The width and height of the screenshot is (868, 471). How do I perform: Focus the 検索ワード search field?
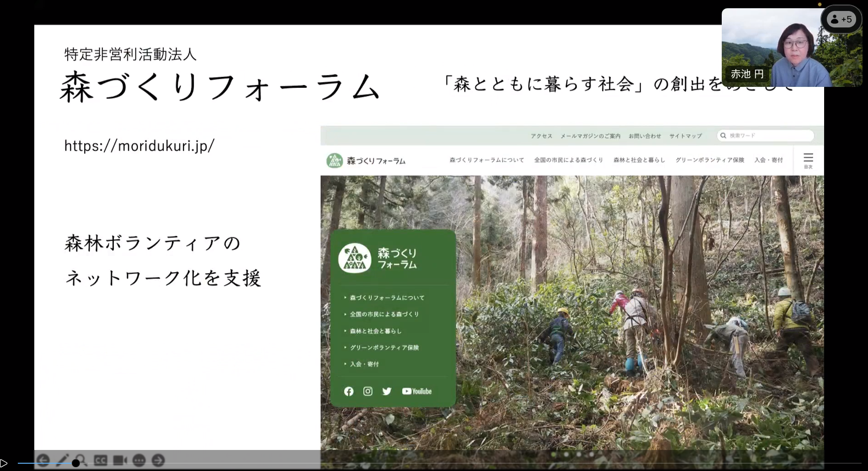[x=766, y=135]
